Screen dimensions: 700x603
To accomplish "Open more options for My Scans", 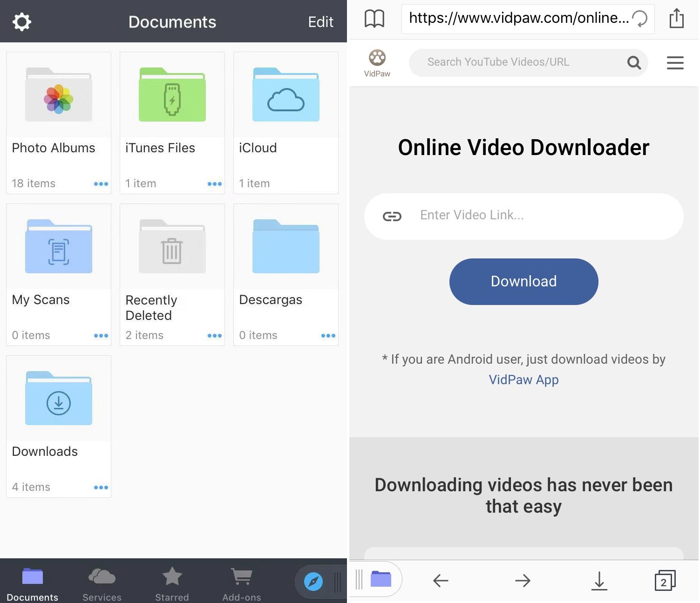I will (101, 336).
